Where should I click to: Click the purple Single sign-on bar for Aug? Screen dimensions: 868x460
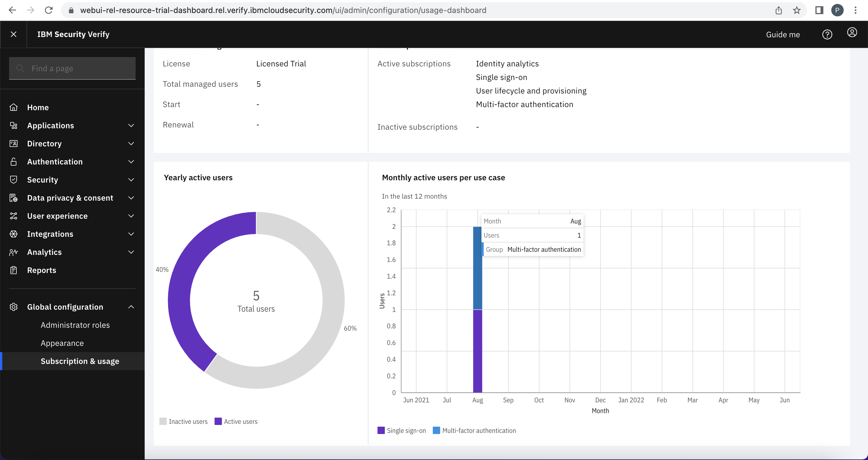click(x=477, y=351)
